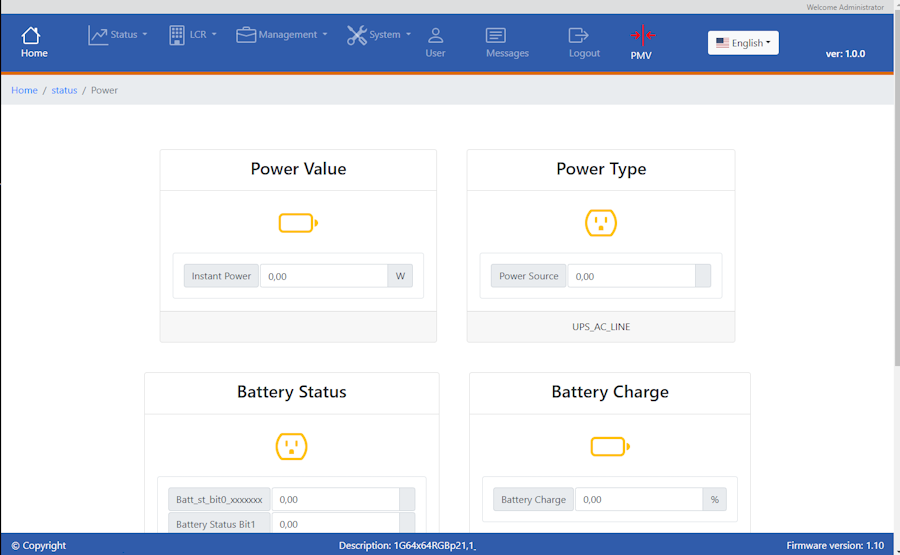The image size is (900, 555).
Task: Click the Instant Power value field
Action: (x=324, y=276)
